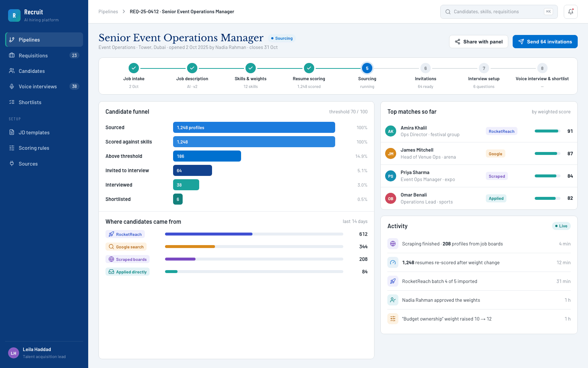Focus the Candidates, skills, requisitions search field
The image size is (588, 368).
click(499, 12)
